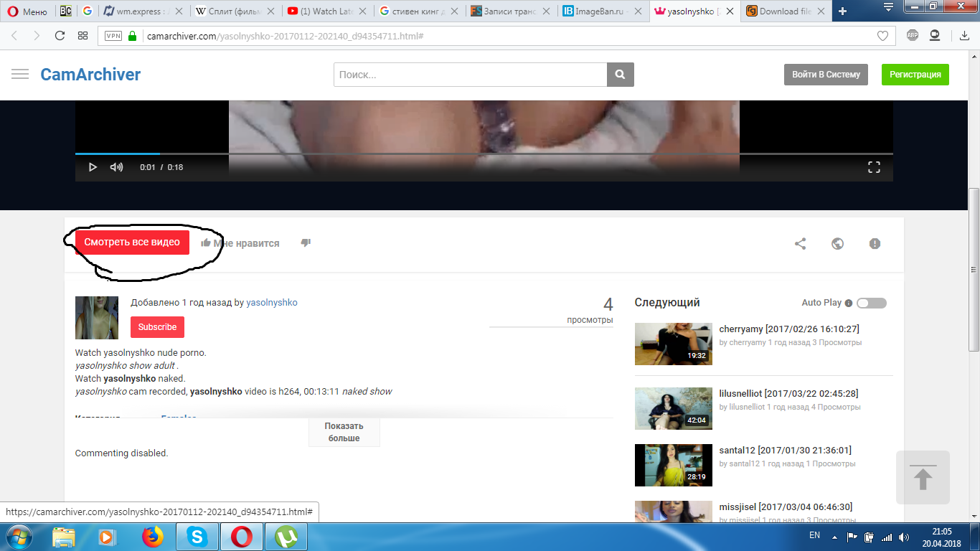Enable the Auto Play toggle
The image size is (980, 551).
871,303
